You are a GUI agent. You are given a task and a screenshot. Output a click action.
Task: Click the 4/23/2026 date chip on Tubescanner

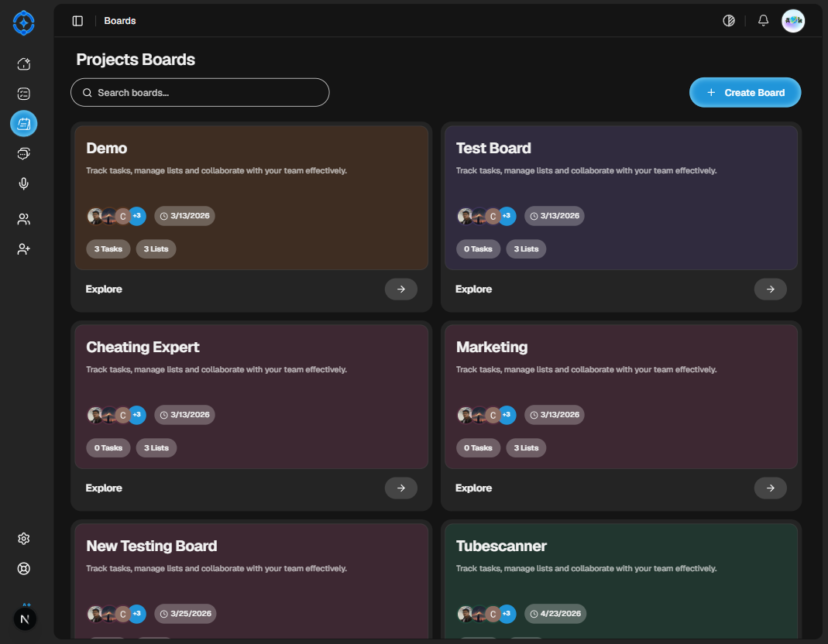[x=555, y=614]
